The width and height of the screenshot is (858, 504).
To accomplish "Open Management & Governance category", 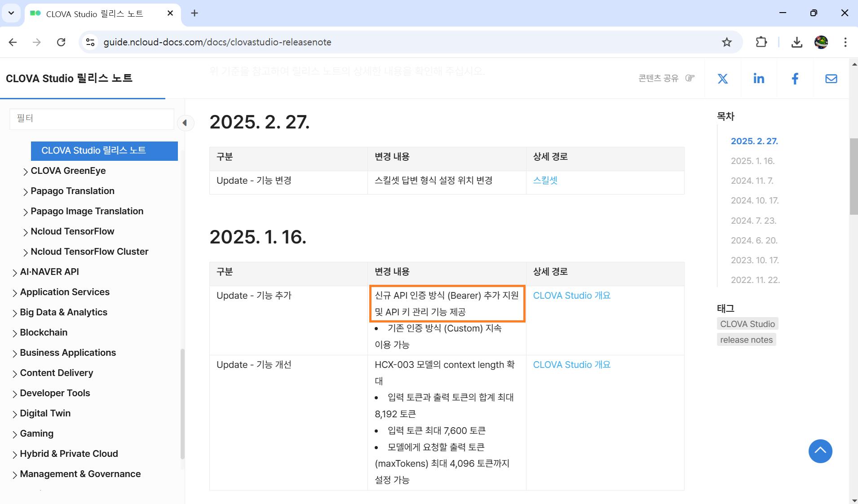I will point(80,474).
